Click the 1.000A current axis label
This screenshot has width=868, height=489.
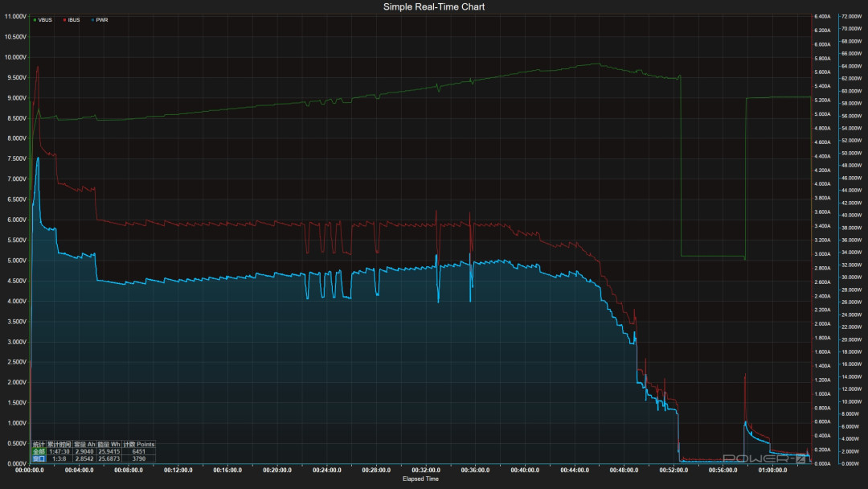click(x=823, y=394)
